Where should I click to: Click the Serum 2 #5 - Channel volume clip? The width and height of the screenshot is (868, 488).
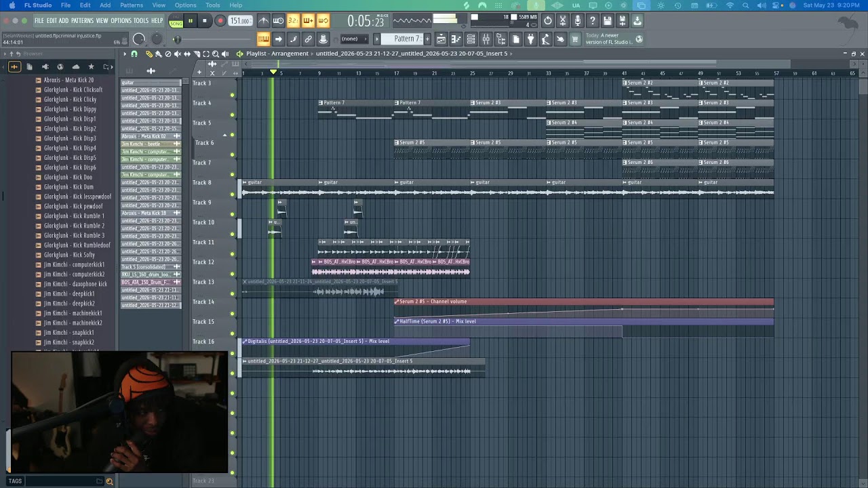point(584,302)
